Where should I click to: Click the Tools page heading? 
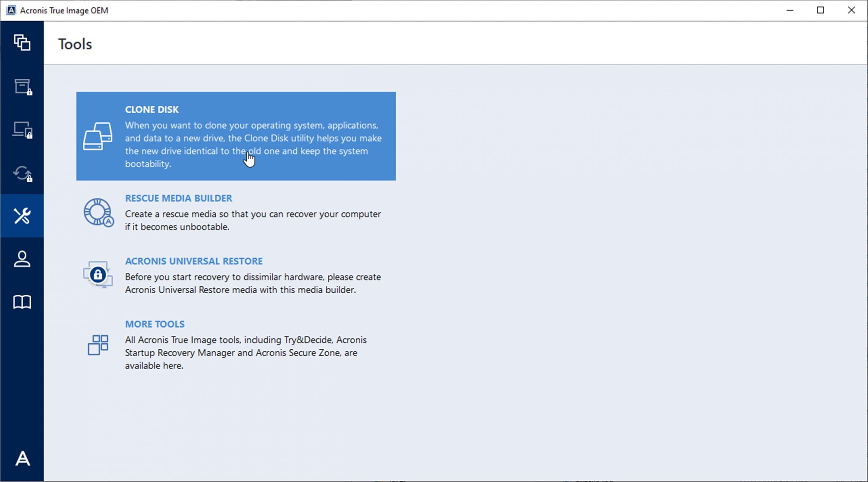pos(75,44)
